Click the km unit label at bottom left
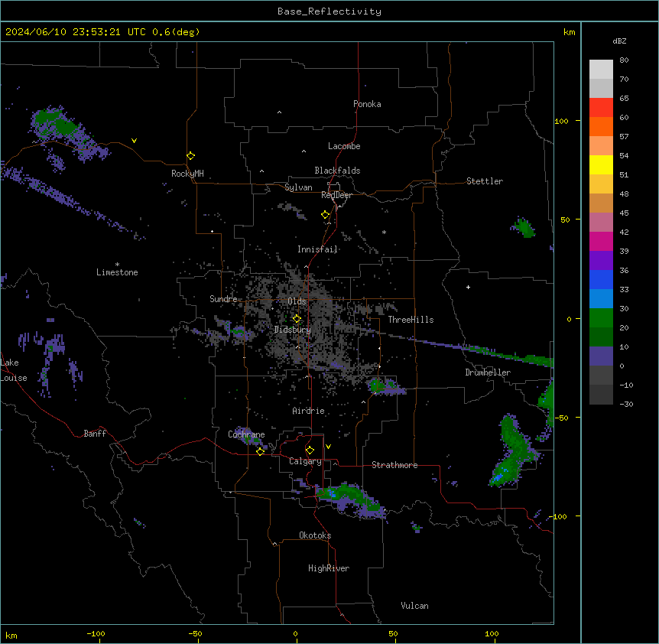Screen dimensions: 659x644 tap(11, 635)
